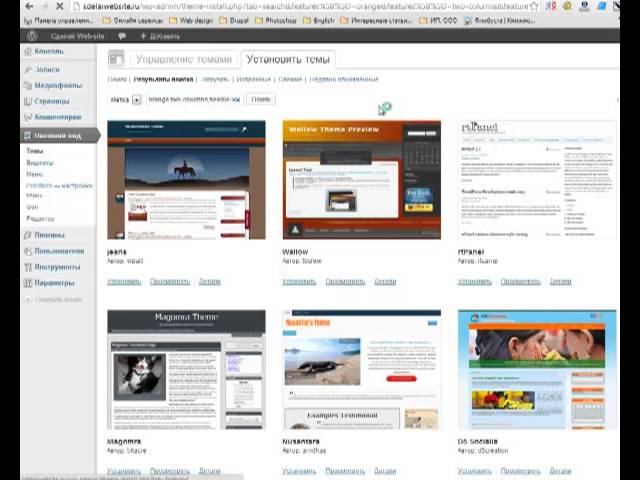The height and width of the screenshot is (480, 640).
Task: Open the Drupal bookmarks folder
Action: [x=234, y=20]
